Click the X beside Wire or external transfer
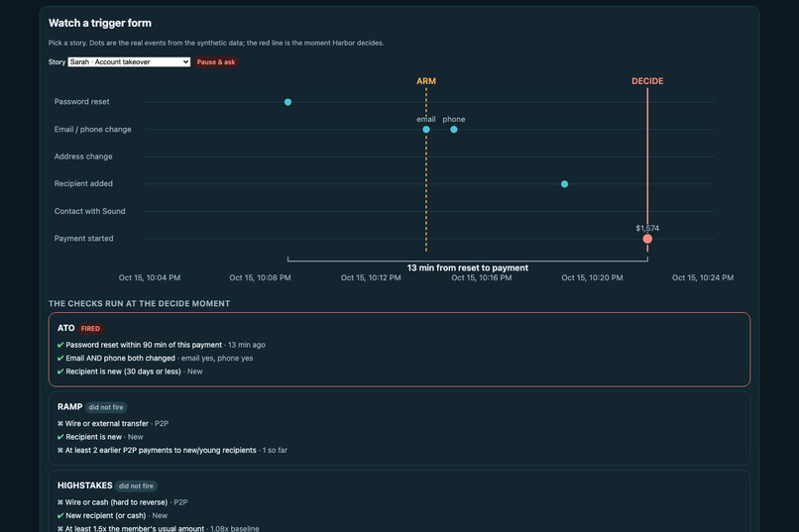The image size is (799, 532). pyautogui.click(x=60, y=424)
